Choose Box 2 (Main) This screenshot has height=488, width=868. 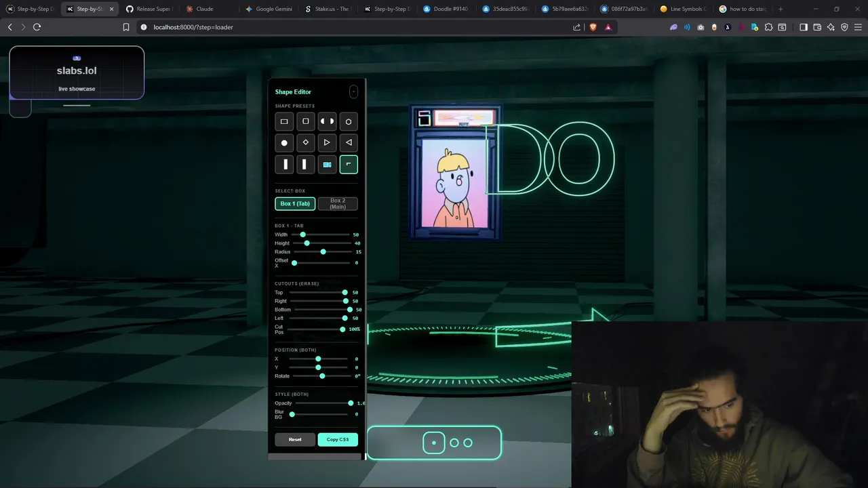[x=338, y=203]
